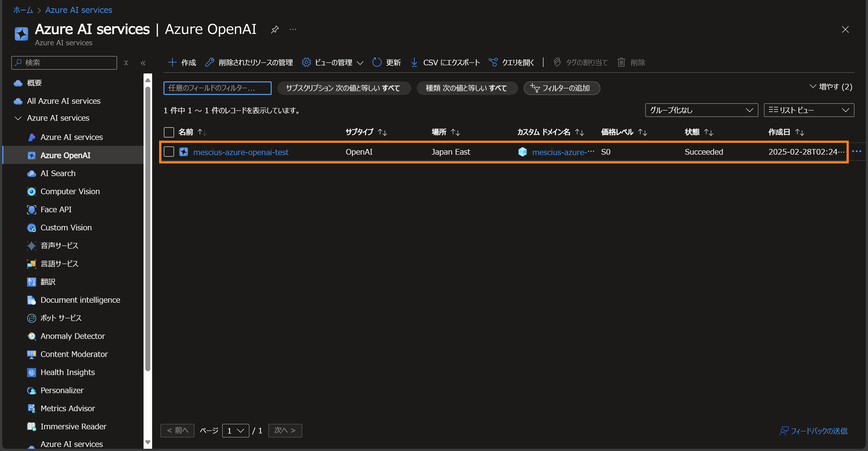Check the select-all checkbox in the header
The width and height of the screenshot is (868, 451).
pyautogui.click(x=169, y=132)
